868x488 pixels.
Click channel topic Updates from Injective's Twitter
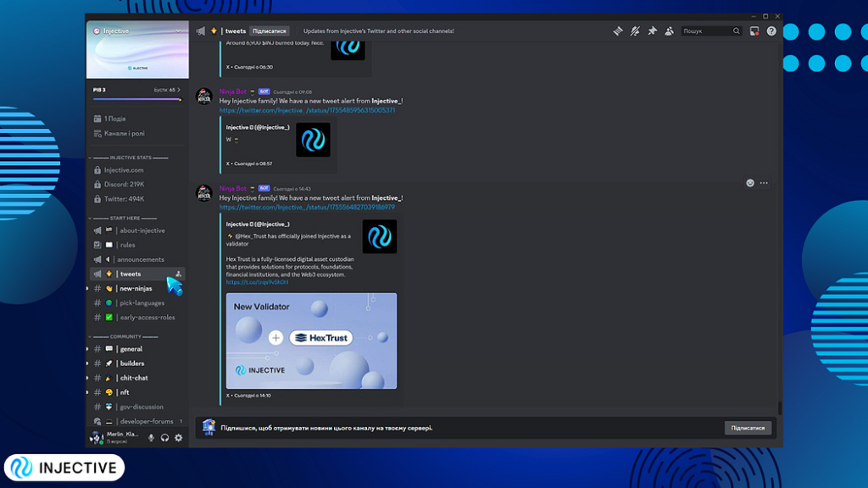point(379,31)
